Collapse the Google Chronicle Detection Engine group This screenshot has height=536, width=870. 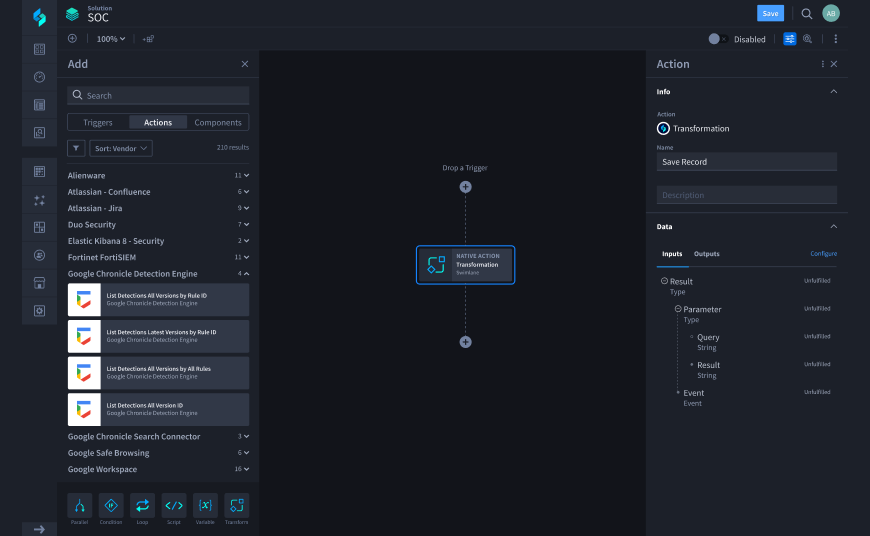[x=246, y=274]
